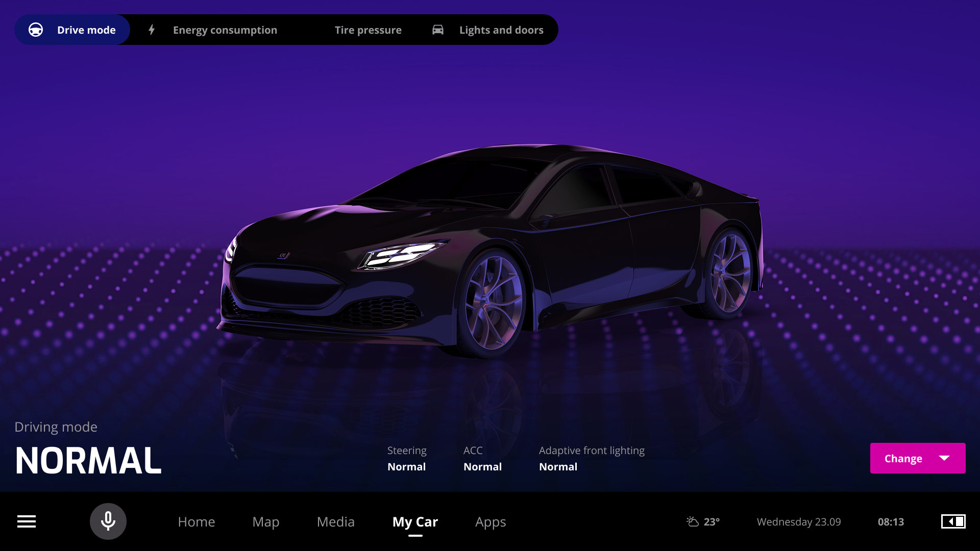Switch to the Tire pressure tab
This screenshot has width=980, height=551.
pos(367,30)
